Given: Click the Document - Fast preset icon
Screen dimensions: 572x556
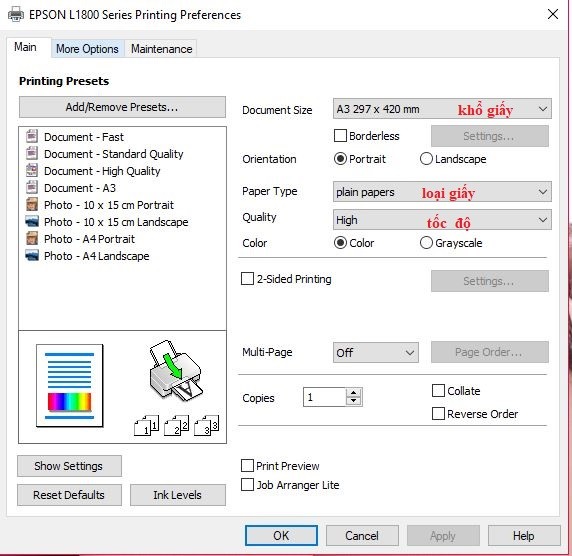Looking at the screenshot, I should pos(32,136).
